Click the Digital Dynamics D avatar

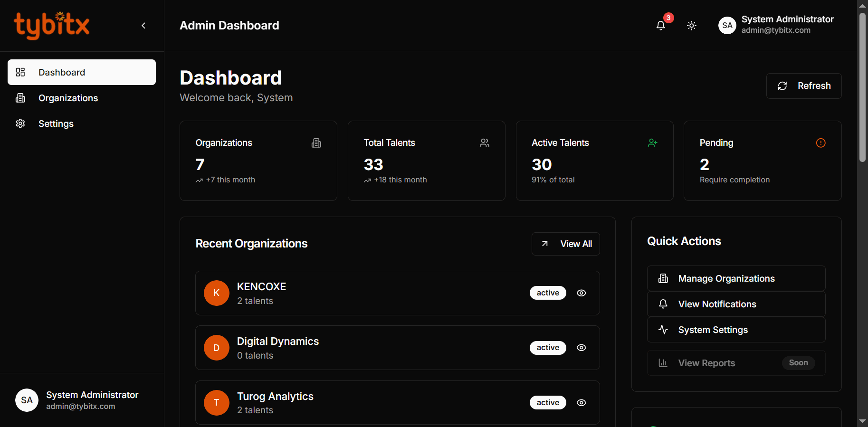tap(217, 348)
